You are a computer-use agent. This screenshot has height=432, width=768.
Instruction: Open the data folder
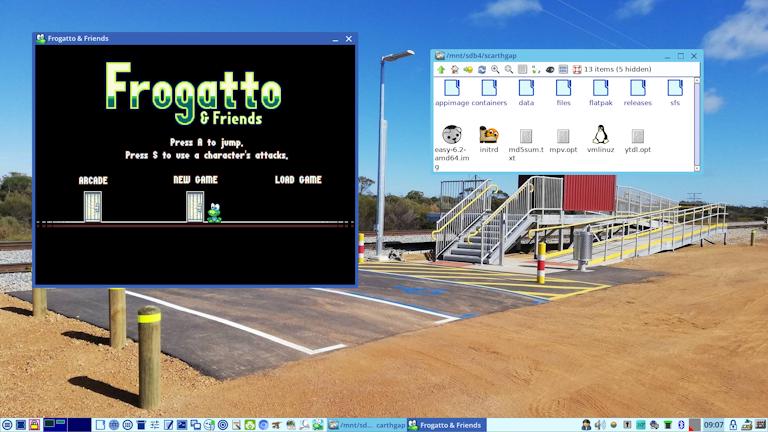[x=526, y=93]
